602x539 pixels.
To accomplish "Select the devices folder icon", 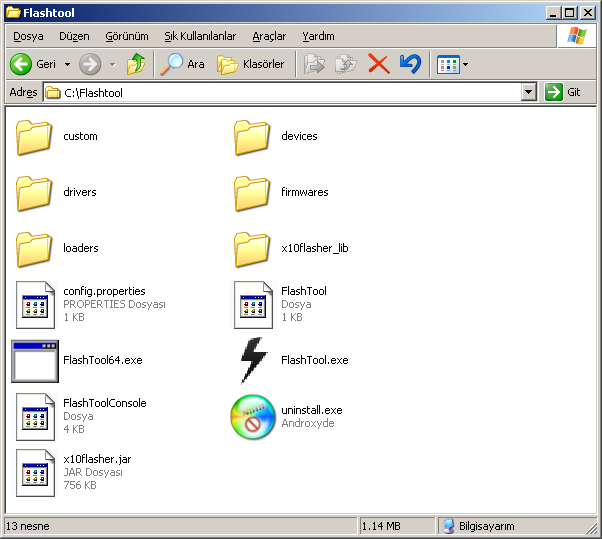I will [x=252, y=137].
